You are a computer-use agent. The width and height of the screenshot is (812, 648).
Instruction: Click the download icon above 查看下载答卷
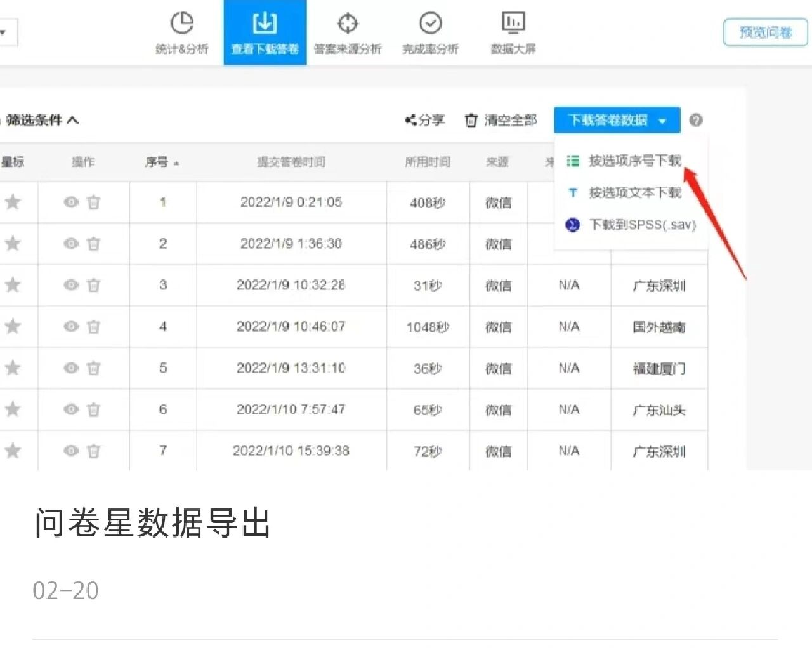pyautogui.click(x=265, y=23)
